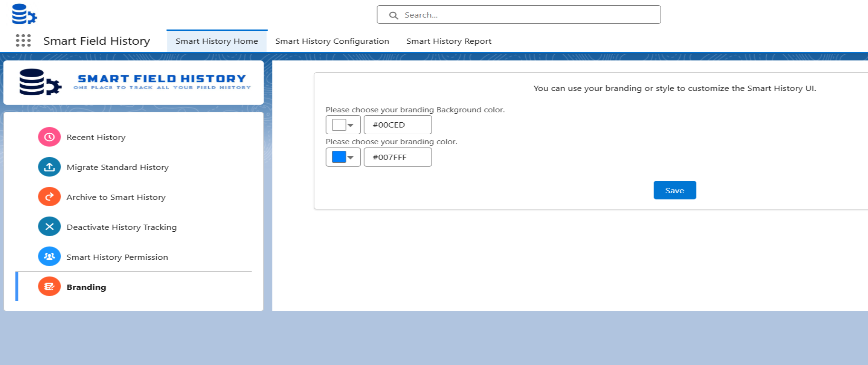Image resolution: width=868 pixels, height=365 pixels.
Task: Switch to Smart History Configuration tab
Action: (x=332, y=41)
